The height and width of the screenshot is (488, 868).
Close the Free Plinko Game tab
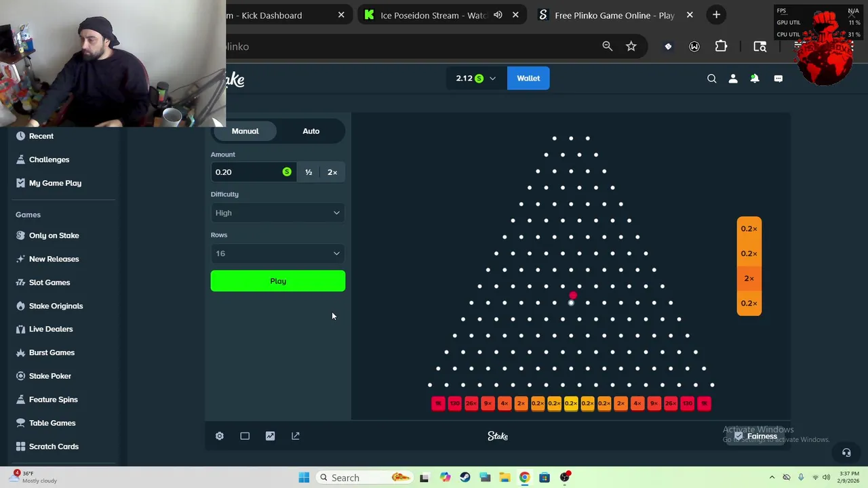click(690, 15)
